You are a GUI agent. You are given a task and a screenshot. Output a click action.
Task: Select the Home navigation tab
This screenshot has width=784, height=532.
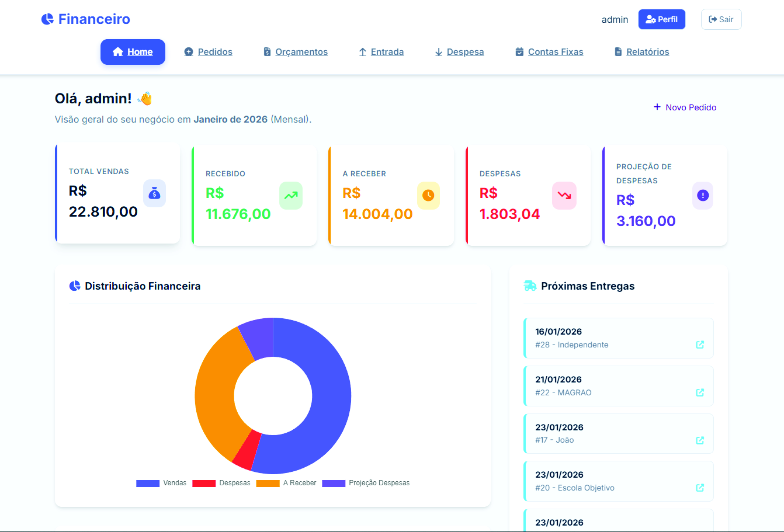(x=133, y=52)
